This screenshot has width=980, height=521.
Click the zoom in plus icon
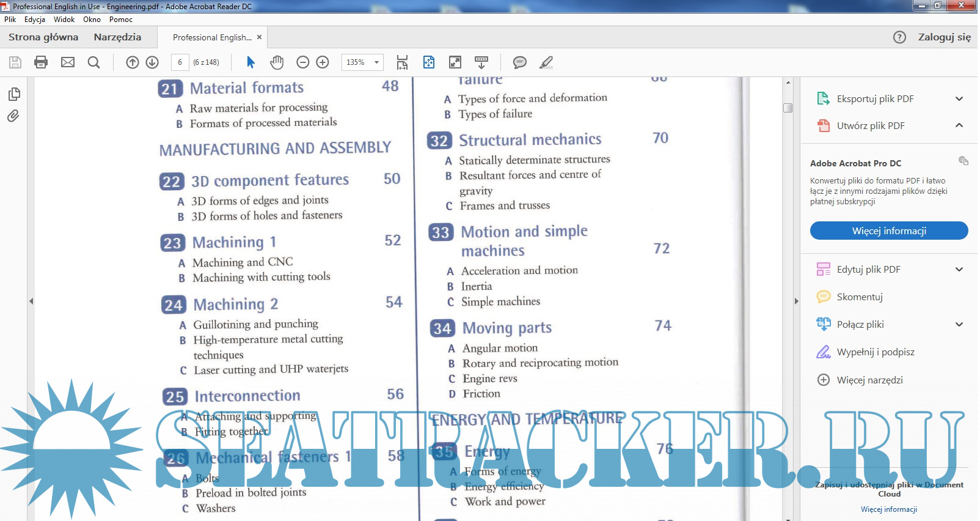click(323, 62)
